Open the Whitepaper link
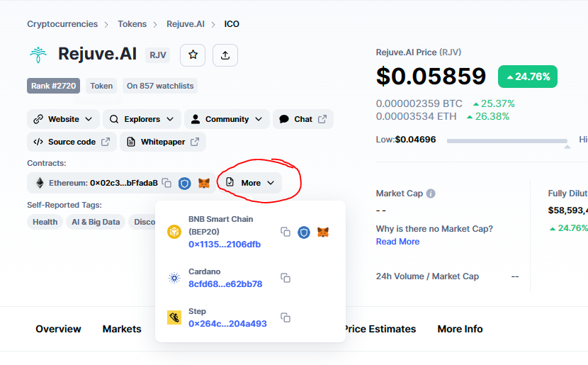Screen dimensions: 588x365 tap(163, 142)
